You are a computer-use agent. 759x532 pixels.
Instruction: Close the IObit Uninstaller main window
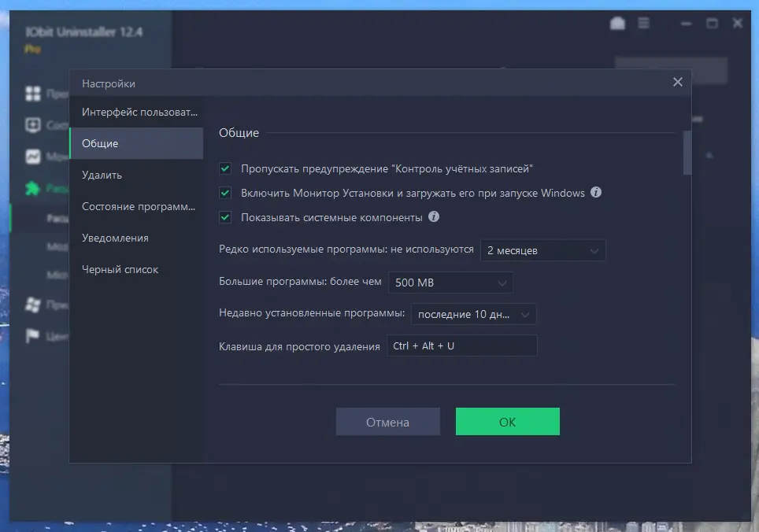coord(737,23)
